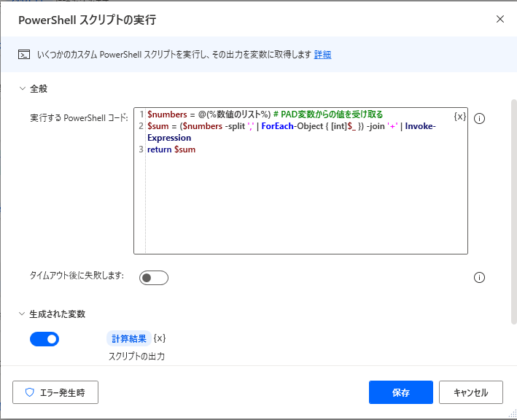517x420 pixels.
Task: Open エラー発生時 error handling settings
Action: [55, 392]
